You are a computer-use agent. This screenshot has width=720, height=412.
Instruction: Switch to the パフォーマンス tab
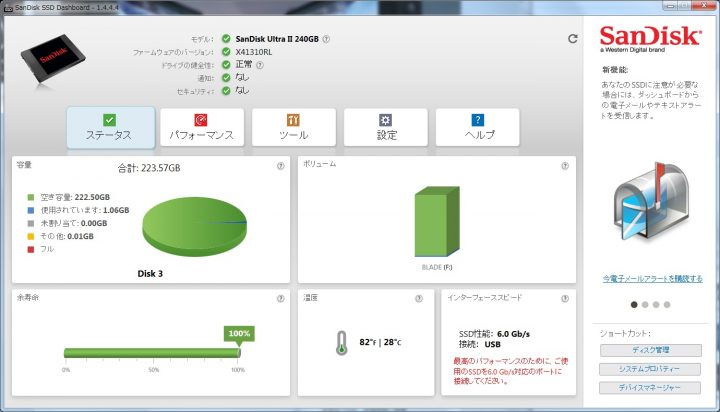[x=202, y=128]
